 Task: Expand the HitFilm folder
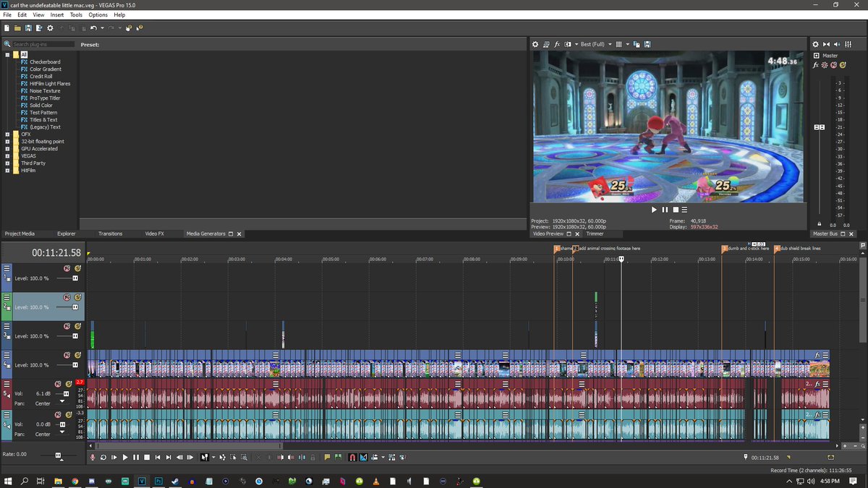pyautogui.click(x=7, y=170)
